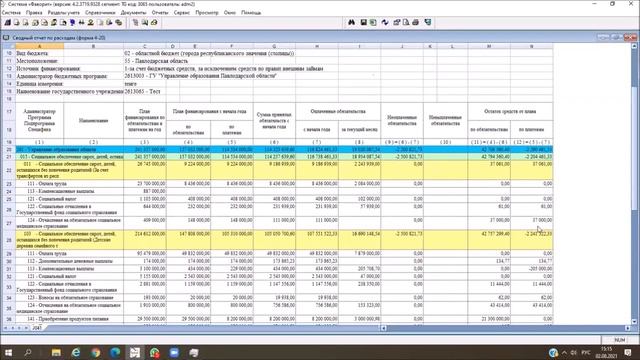Viewport: 640px width, 360px height.
Task: Open the Документы menu
Action: 133,13
